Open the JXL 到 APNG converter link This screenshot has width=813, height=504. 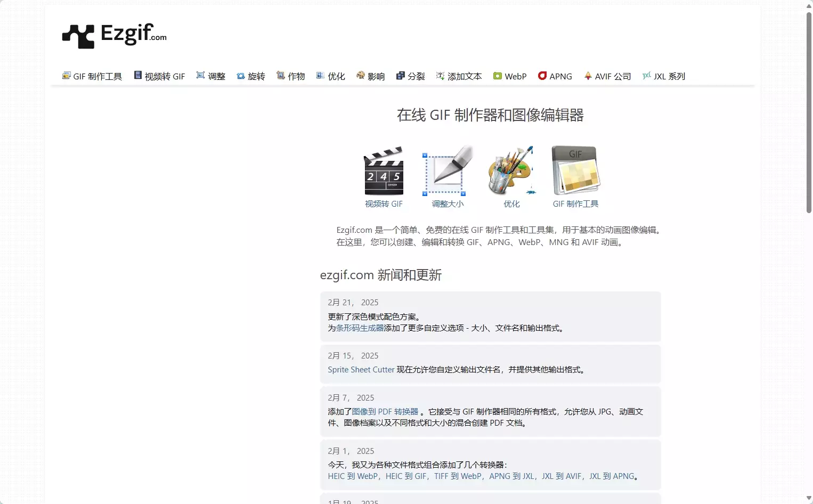(612, 476)
